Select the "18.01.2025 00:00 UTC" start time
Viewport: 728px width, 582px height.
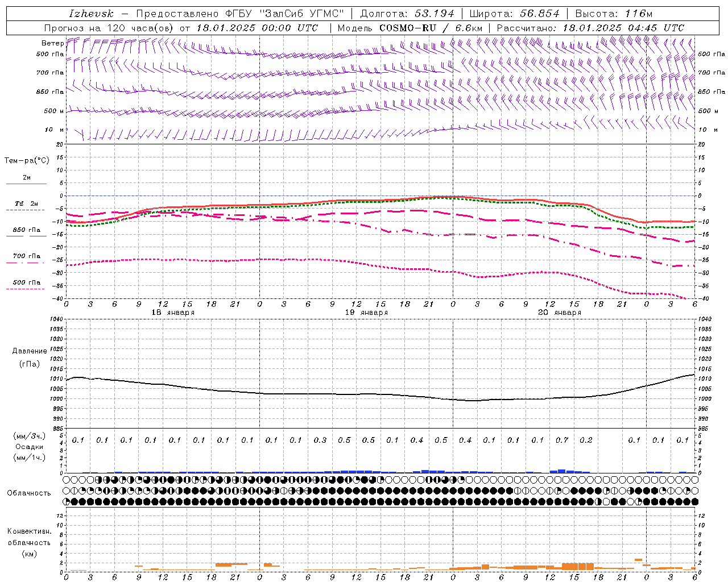coord(257,28)
